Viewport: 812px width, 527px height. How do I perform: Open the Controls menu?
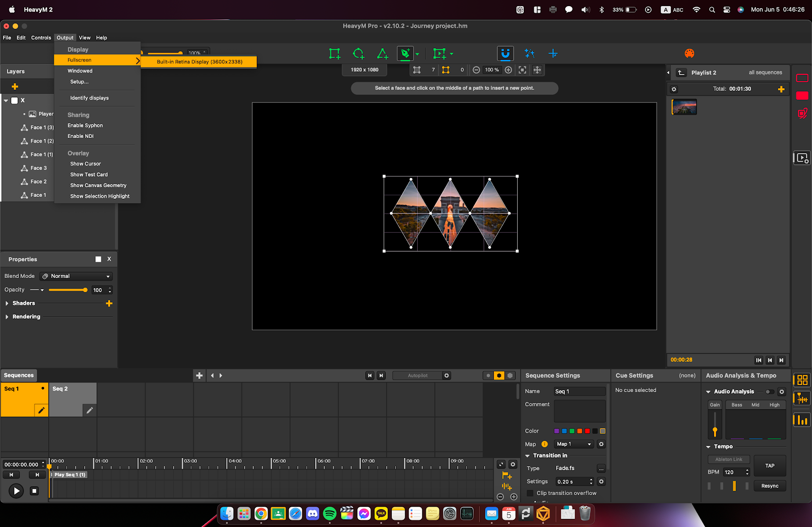[x=41, y=38]
